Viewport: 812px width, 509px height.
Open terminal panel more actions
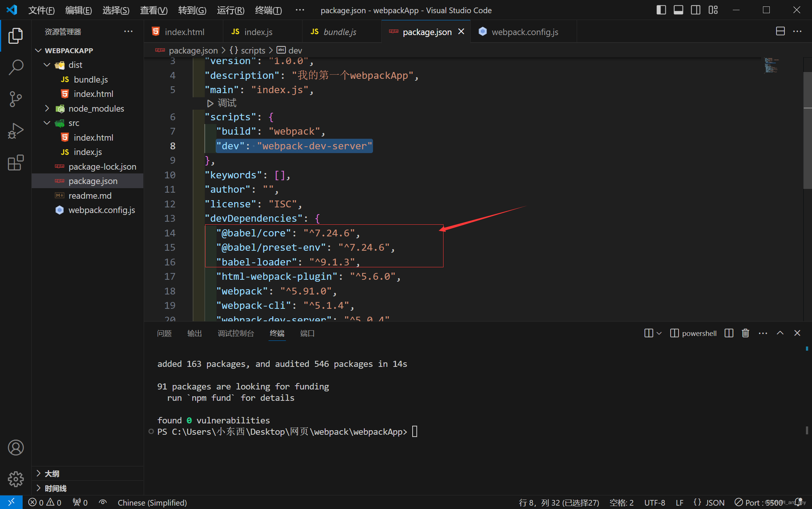coord(763,333)
